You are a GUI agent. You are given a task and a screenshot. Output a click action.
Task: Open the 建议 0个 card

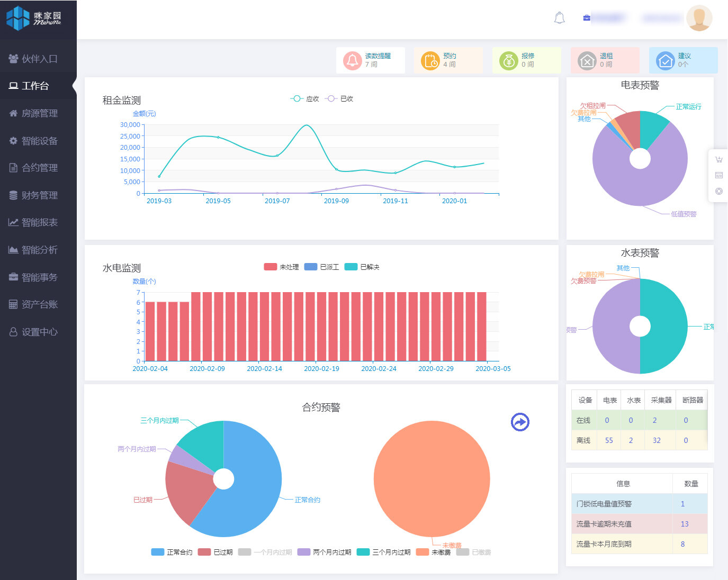click(684, 60)
